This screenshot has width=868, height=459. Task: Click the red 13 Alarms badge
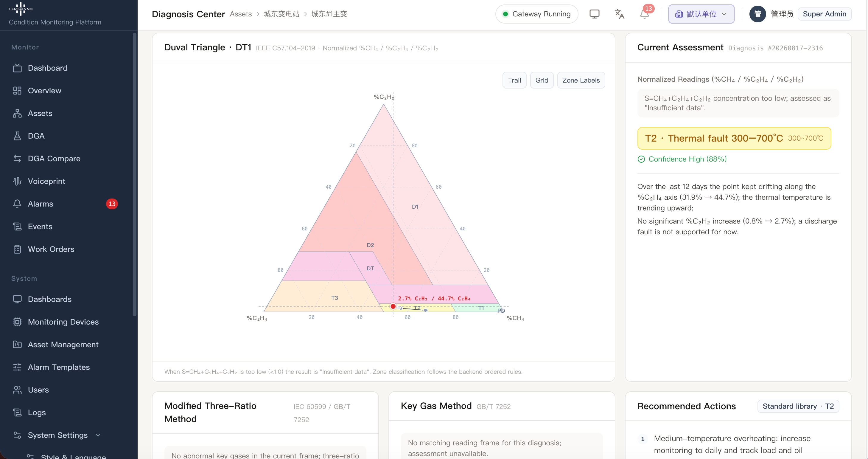pyautogui.click(x=112, y=204)
